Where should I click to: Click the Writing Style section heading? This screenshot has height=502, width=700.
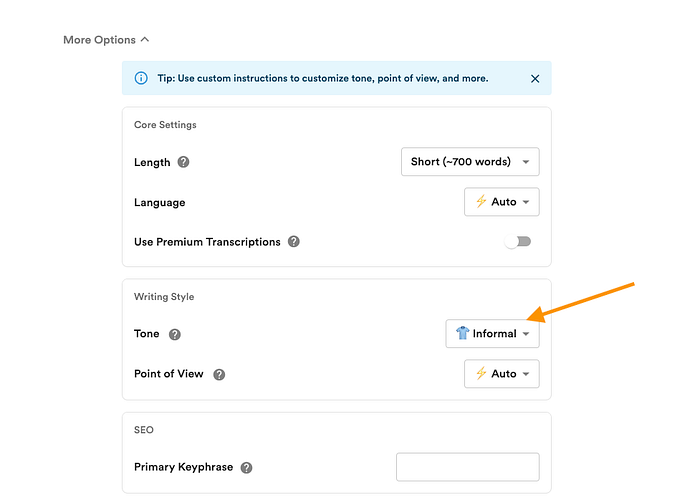[x=164, y=297]
